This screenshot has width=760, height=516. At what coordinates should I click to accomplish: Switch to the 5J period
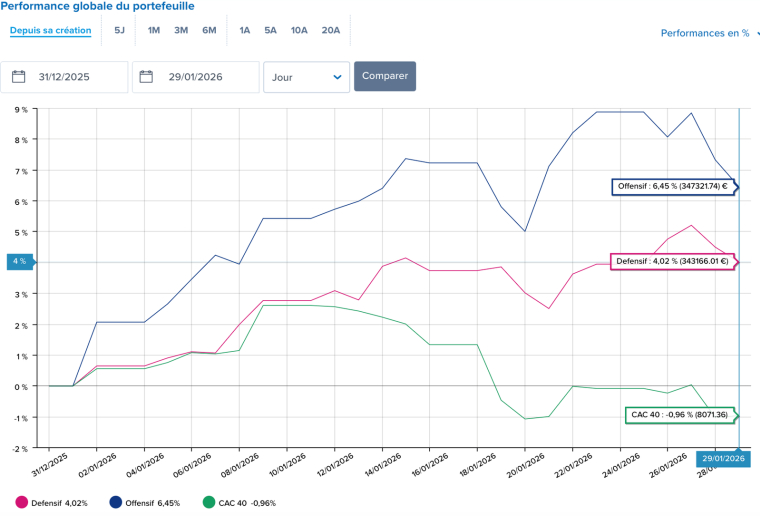120,30
